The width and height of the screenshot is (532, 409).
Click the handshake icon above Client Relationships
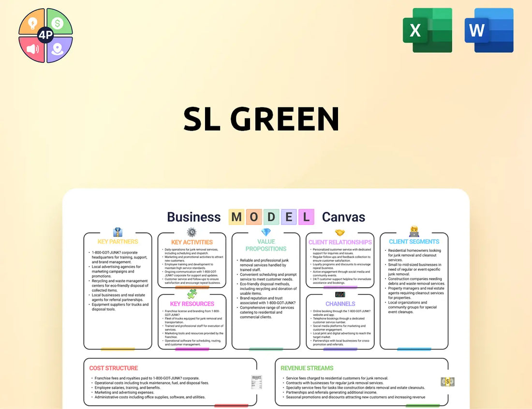tap(340, 233)
